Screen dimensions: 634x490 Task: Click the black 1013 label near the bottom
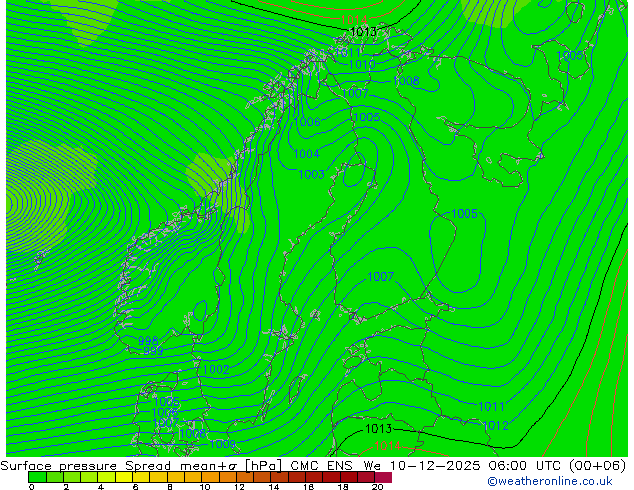click(378, 429)
